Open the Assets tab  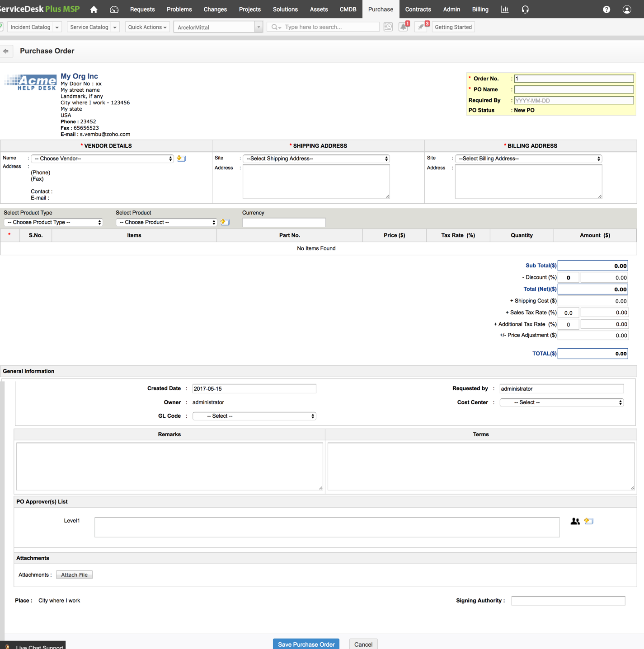click(319, 9)
